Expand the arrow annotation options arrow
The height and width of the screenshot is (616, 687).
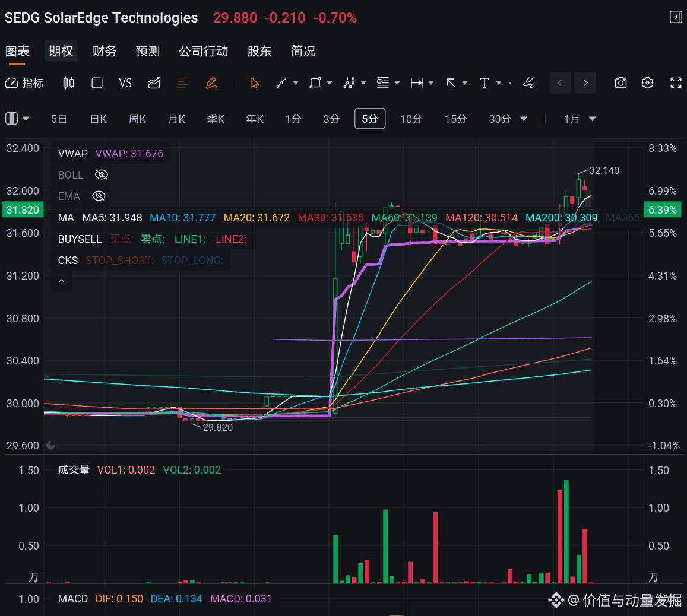(x=465, y=82)
